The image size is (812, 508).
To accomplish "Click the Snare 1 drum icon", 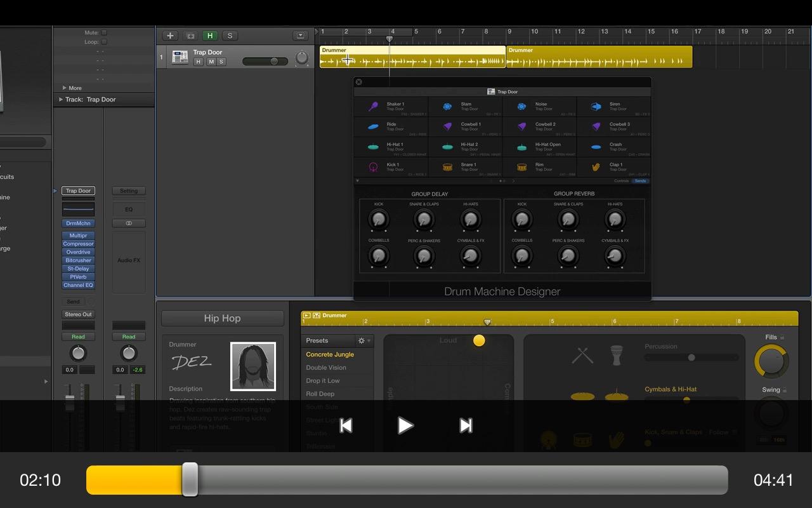I will point(448,167).
